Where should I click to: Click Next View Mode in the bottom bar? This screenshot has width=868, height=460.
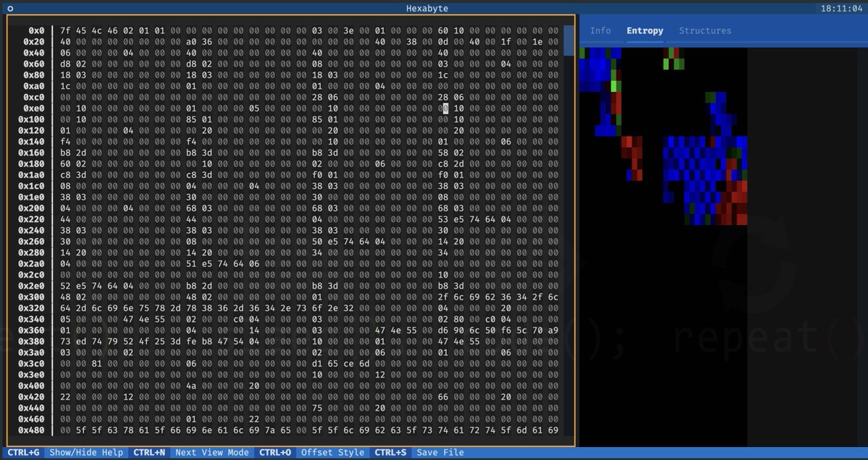[210, 453]
